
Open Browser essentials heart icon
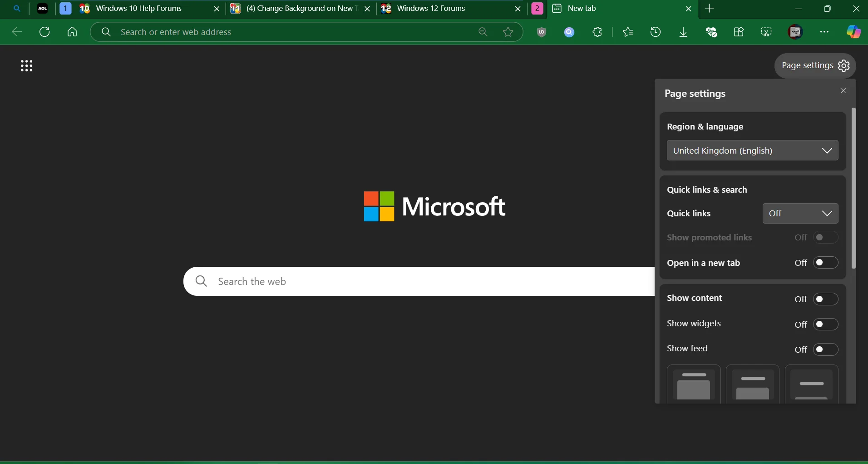(x=711, y=32)
